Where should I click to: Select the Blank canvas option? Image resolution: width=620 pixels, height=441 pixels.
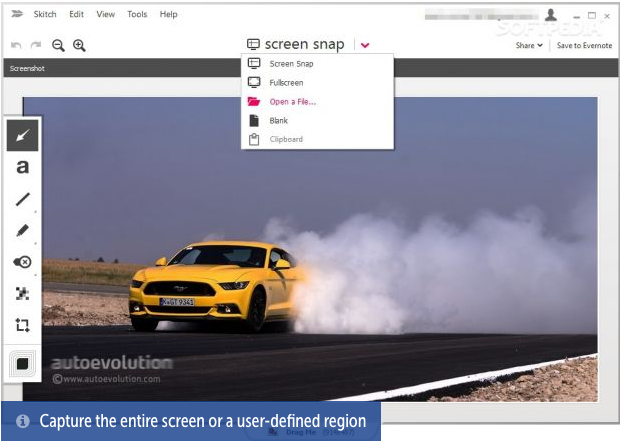[x=317, y=121]
